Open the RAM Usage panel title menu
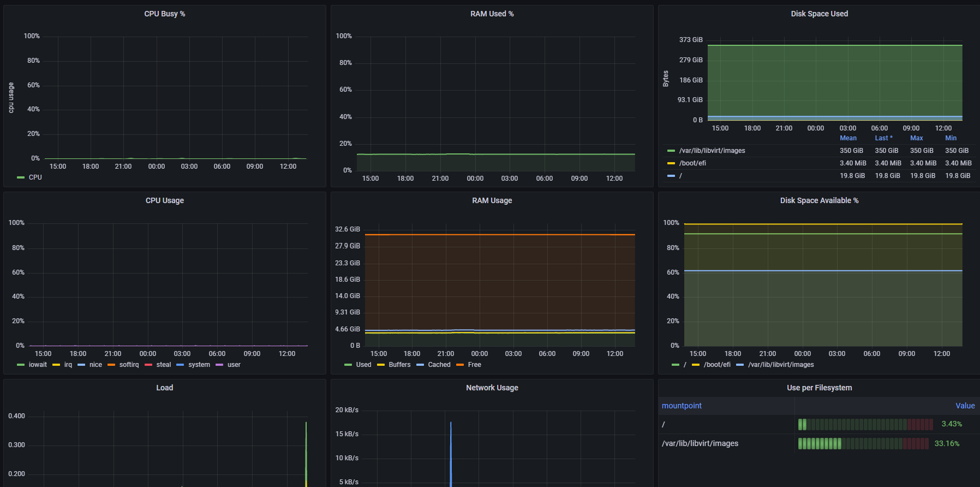Image resolution: width=980 pixels, height=487 pixels. [x=492, y=200]
